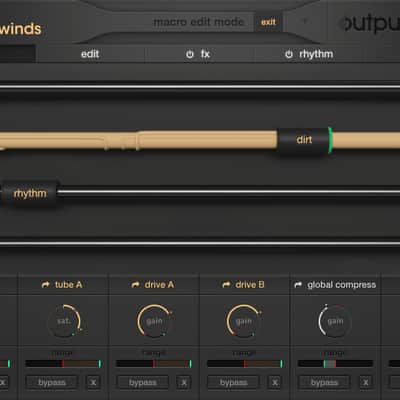Click the drive B jump arrow icon

point(226,285)
